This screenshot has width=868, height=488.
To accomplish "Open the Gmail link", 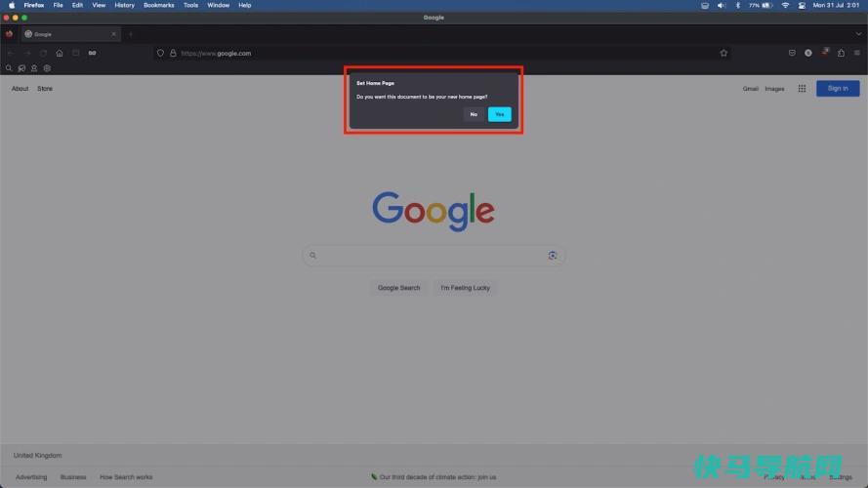I will tap(751, 89).
